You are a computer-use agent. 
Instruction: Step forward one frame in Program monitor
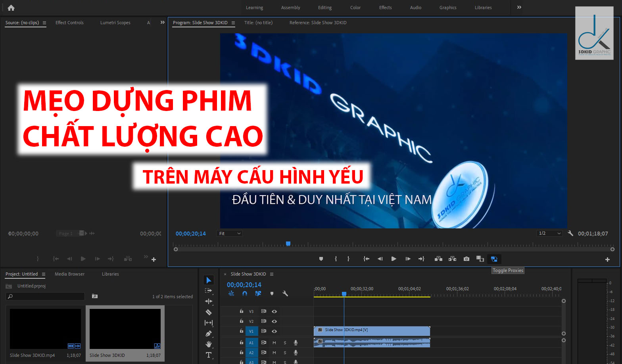pyautogui.click(x=408, y=259)
